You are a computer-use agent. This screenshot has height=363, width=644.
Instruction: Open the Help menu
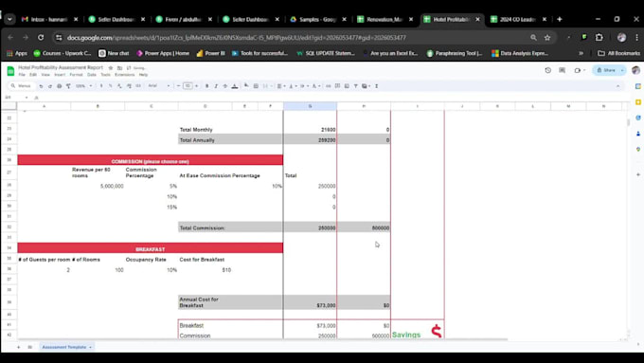coord(143,75)
